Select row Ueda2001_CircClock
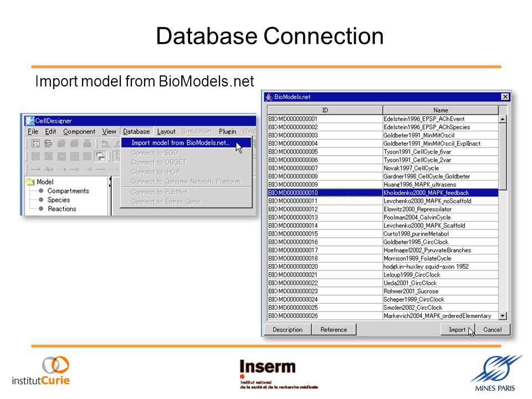The image size is (532, 399). [383, 283]
